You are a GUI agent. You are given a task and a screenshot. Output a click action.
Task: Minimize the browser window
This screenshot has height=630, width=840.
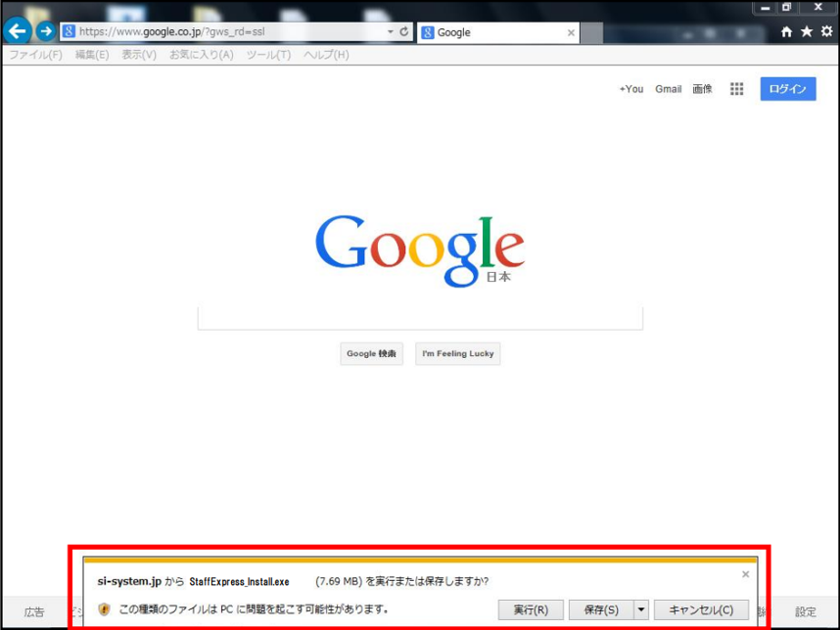pos(765,8)
